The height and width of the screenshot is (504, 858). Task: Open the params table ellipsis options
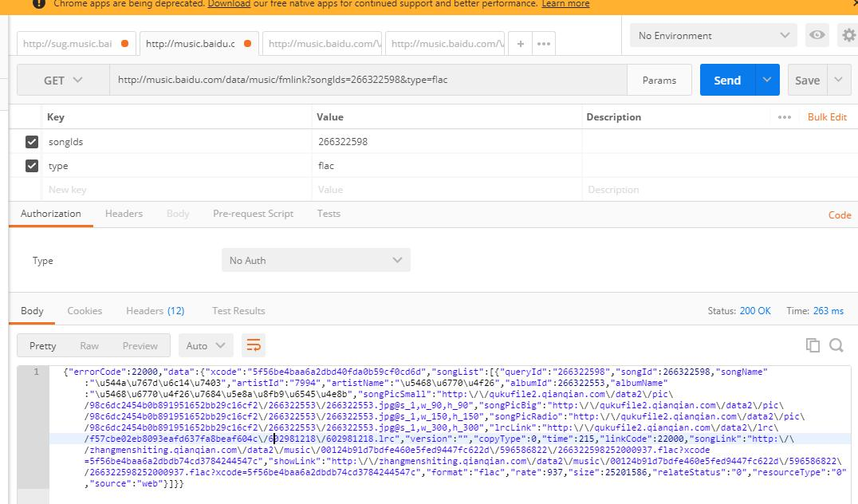click(x=784, y=117)
